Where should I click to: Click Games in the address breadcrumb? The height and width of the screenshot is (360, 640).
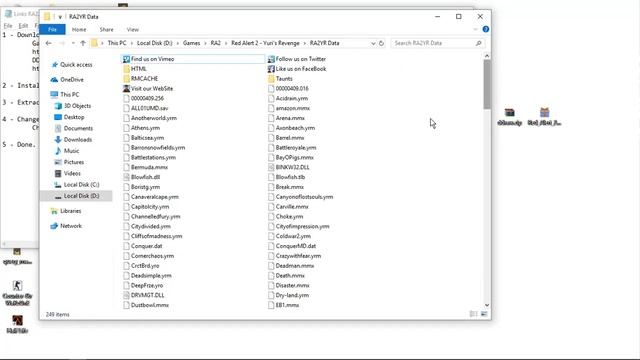click(x=191, y=43)
